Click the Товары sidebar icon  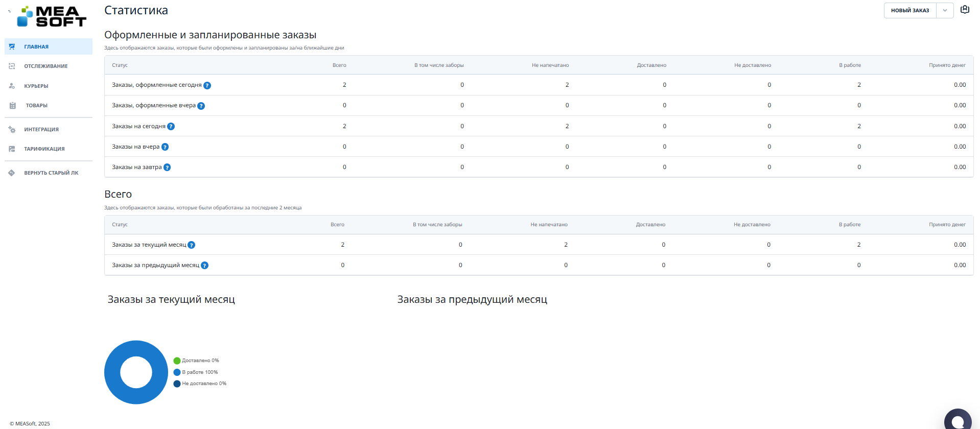point(13,106)
